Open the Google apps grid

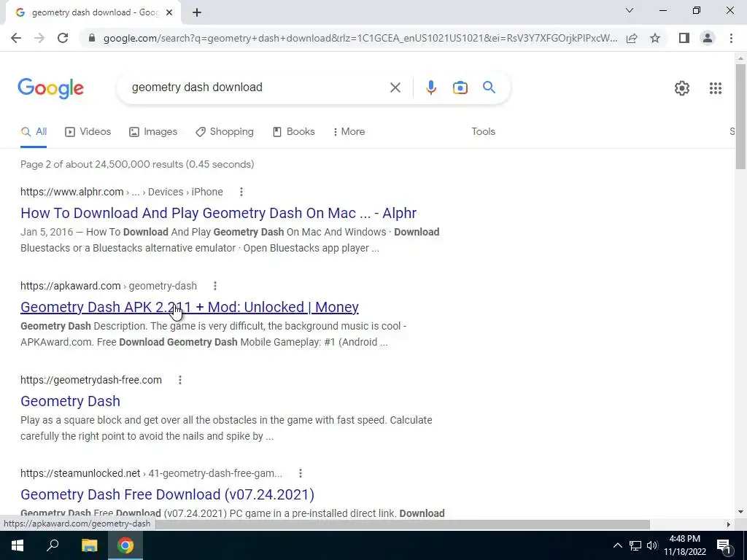pos(715,88)
